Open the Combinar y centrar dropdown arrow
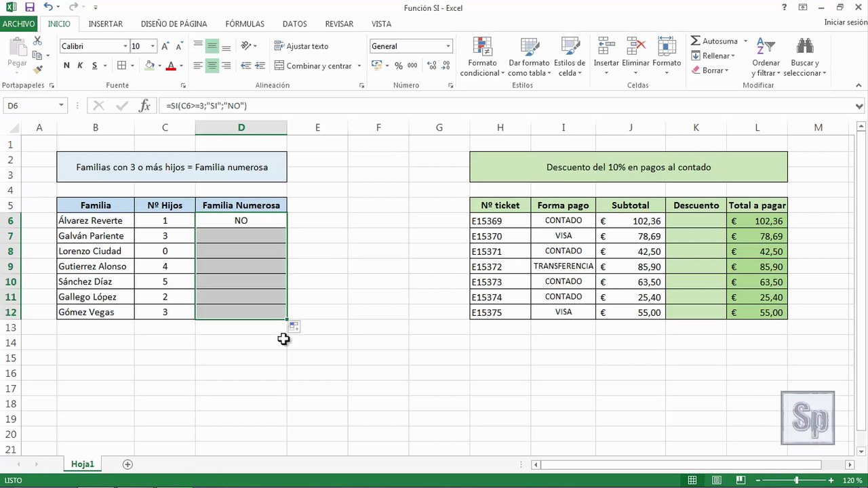The image size is (868, 488). 359,66
